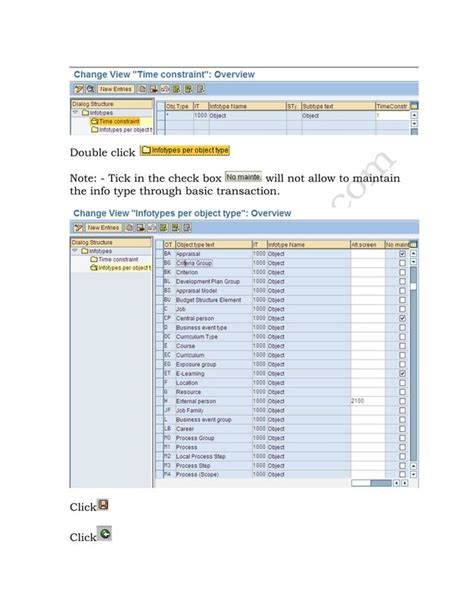Uncheck No maint. checkbox for Appraisal row
Viewport: 474px width, 613px height.
tap(402, 254)
